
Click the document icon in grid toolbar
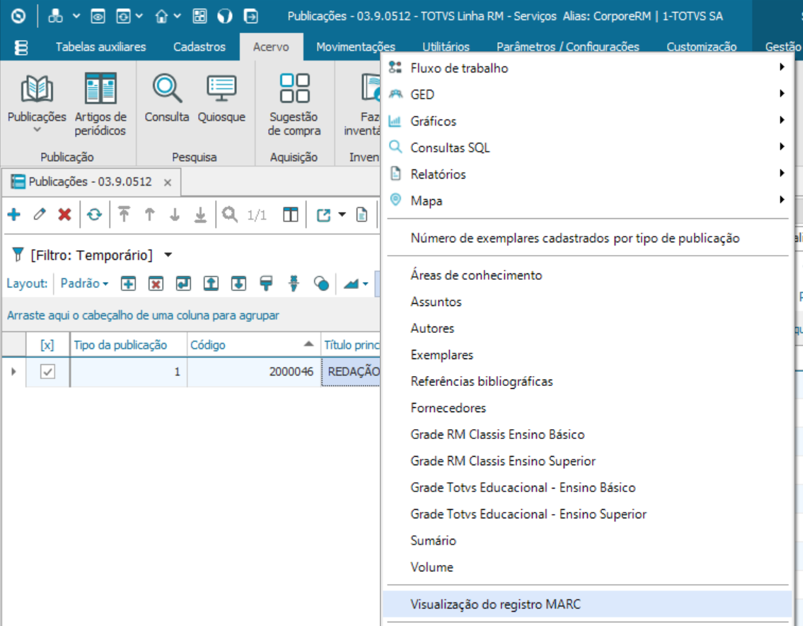(x=362, y=215)
